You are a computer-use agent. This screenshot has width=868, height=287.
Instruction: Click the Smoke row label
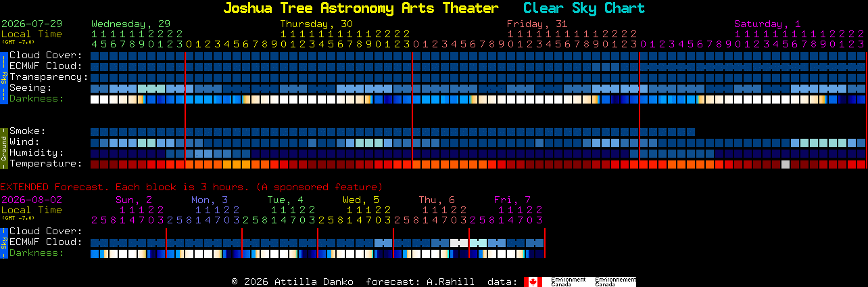27,131
